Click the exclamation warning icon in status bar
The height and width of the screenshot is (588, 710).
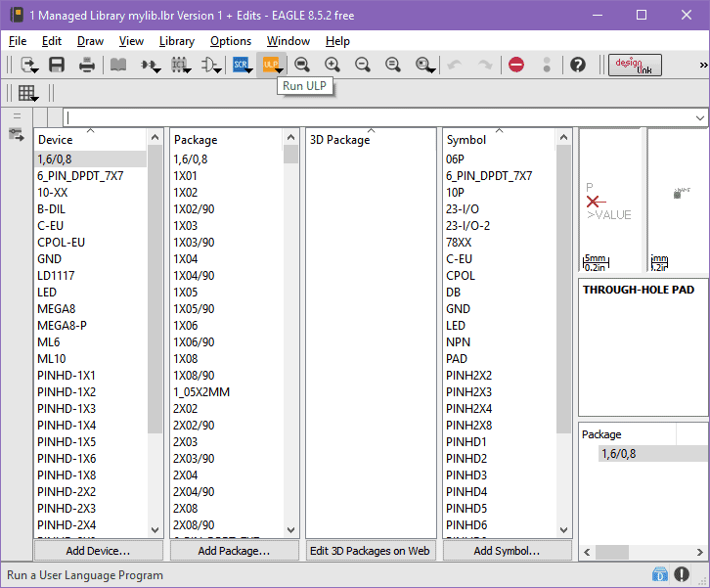[682, 575]
